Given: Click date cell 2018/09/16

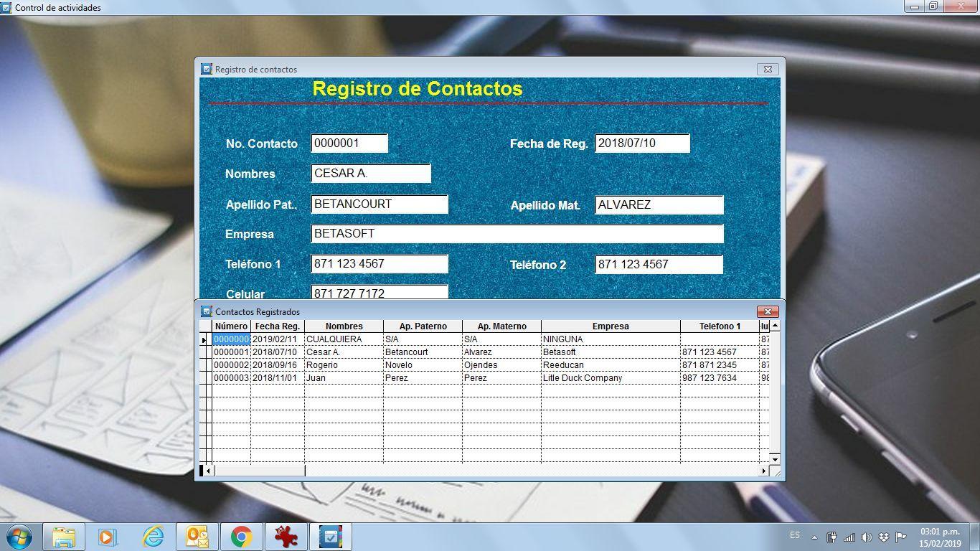Looking at the screenshot, I should [x=278, y=365].
